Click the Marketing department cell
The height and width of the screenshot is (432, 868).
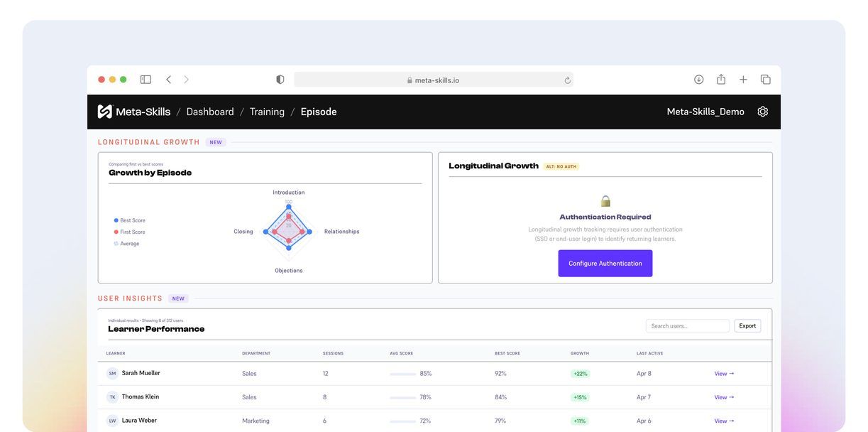tap(256, 421)
